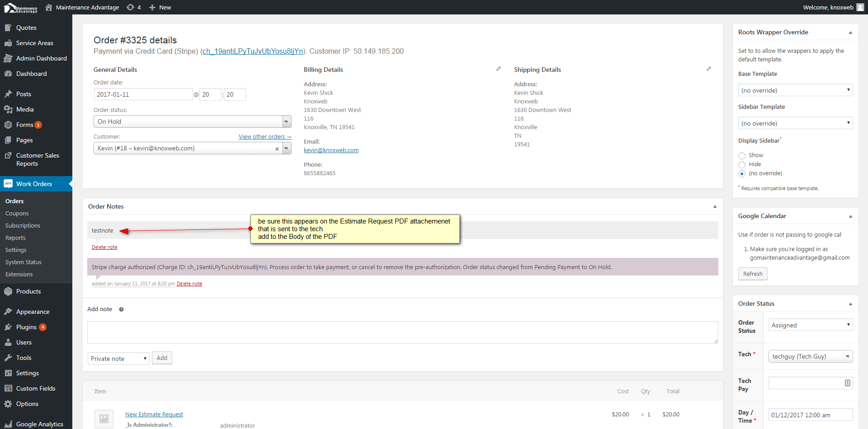The image size is (868, 429).
Task: Click the Service Areas truck icon
Action: tap(8, 43)
